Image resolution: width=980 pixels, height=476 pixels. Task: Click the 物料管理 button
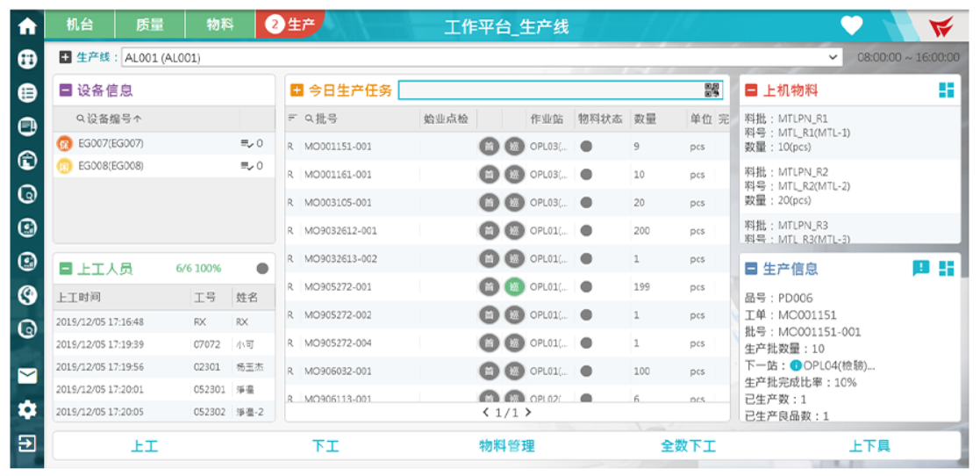[x=506, y=446]
